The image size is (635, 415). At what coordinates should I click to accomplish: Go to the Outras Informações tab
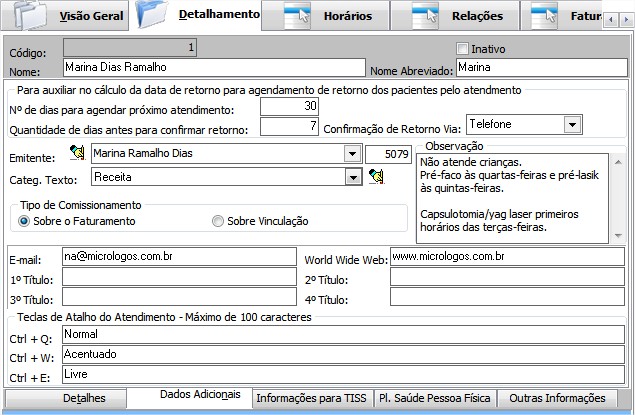point(556,398)
